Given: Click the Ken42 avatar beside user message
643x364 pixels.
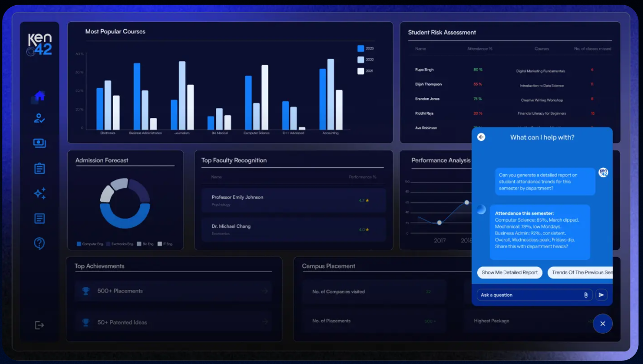Looking at the screenshot, I should pos(603,173).
